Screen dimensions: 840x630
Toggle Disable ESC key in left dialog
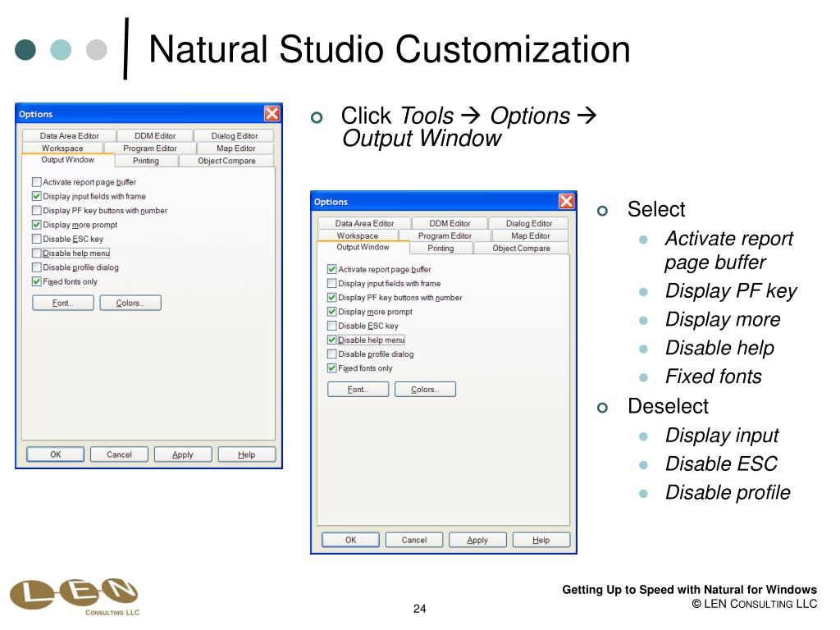[36, 239]
